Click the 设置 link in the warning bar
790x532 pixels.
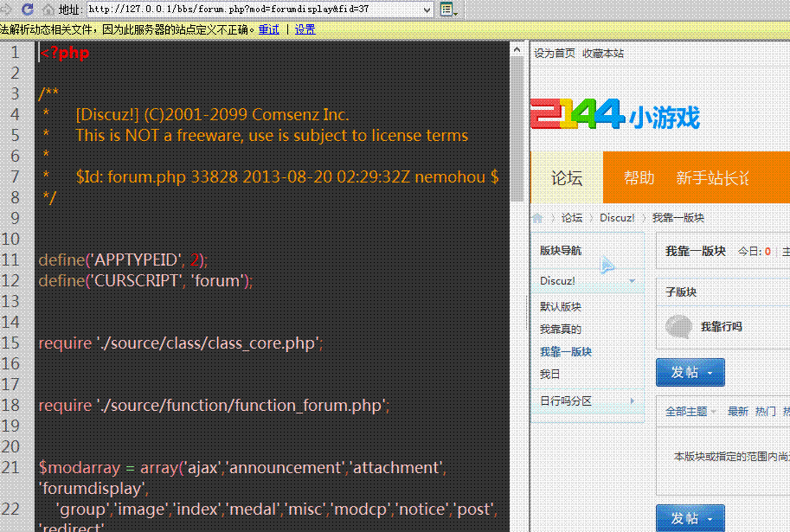click(x=305, y=29)
